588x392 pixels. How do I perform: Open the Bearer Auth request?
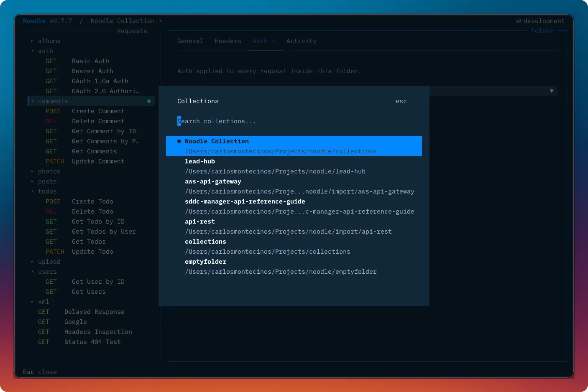pos(91,71)
